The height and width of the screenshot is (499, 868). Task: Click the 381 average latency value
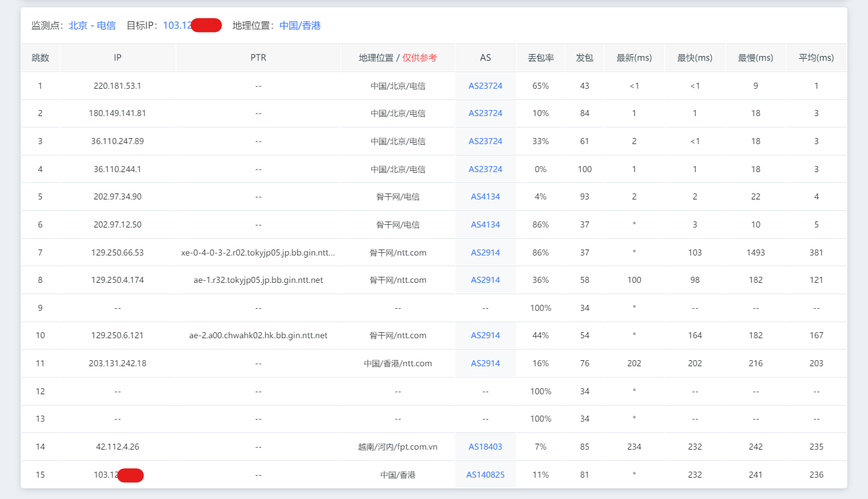817,253
